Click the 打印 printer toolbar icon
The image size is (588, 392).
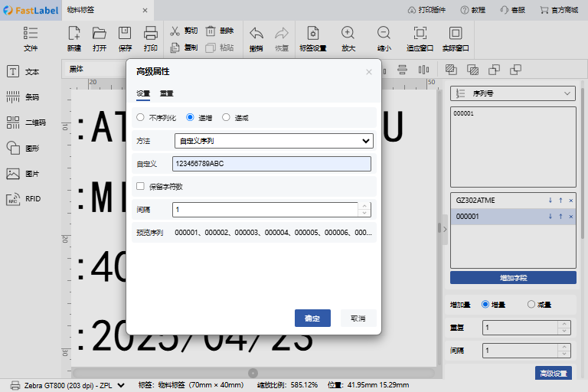[x=150, y=33]
